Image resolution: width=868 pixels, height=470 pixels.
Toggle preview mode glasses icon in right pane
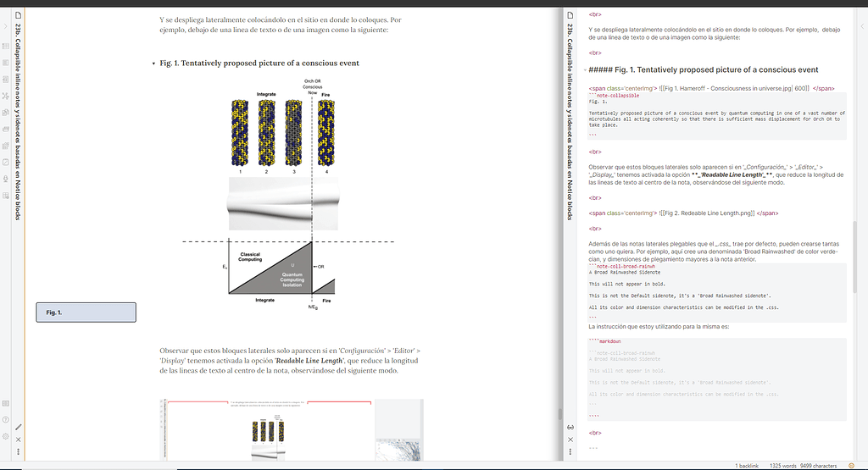tap(570, 427)
